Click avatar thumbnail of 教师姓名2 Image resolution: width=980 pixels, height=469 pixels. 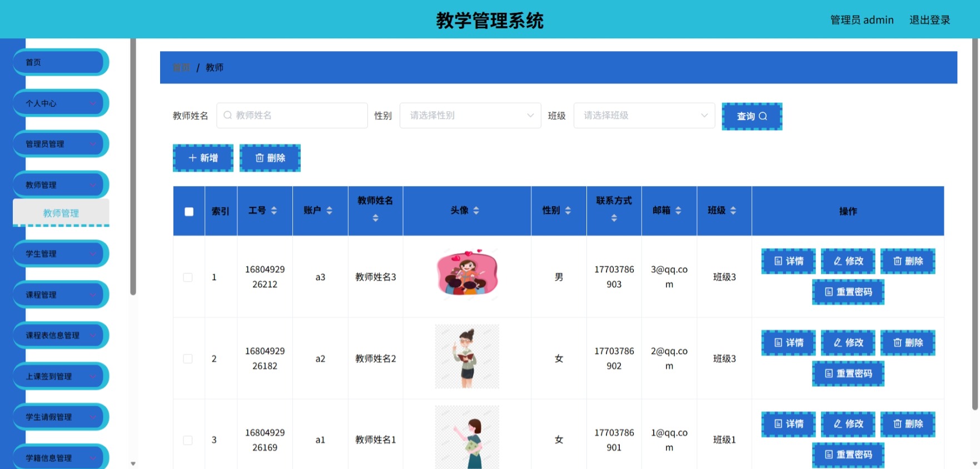point(467,357)
